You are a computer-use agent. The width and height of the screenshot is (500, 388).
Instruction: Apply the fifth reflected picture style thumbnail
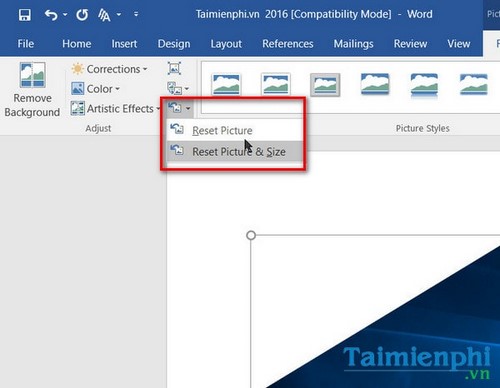click(424, 86)
